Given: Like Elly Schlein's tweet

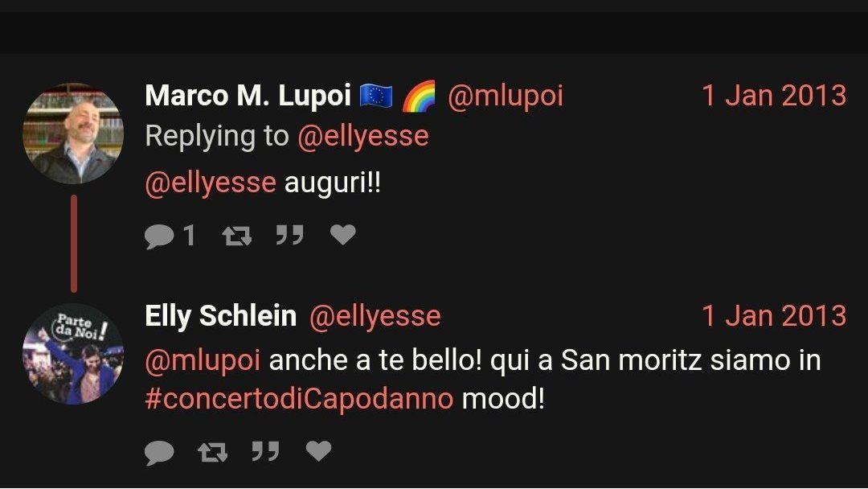Looking at the screenshot, I should (x=318, y=451).
